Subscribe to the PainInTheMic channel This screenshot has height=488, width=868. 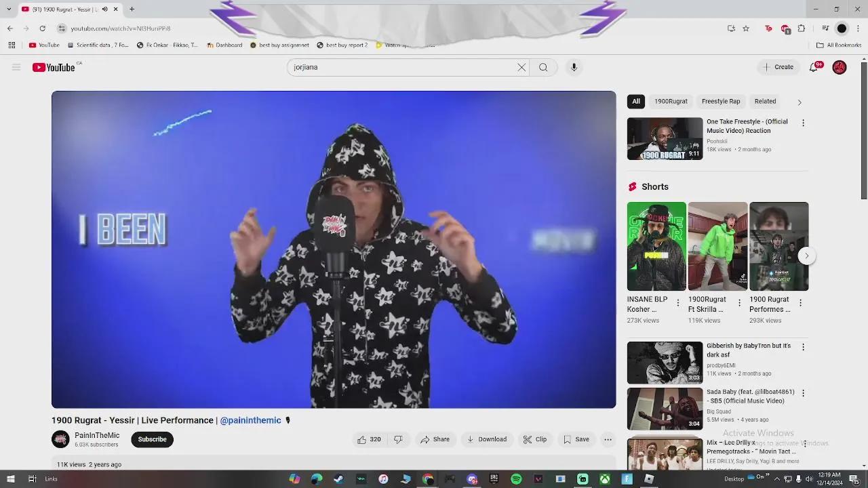(x=152, y=439)
